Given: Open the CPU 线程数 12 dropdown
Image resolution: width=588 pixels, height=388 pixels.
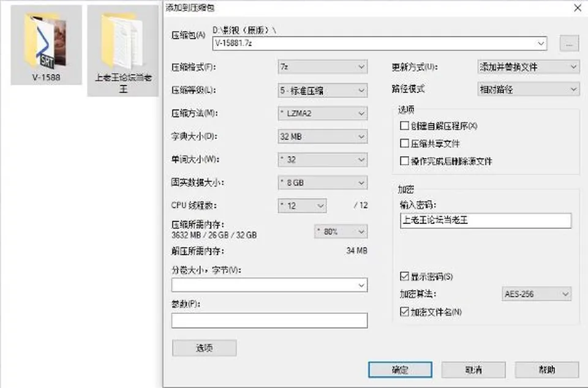Looking at the screenshot, I should [302, 206].
